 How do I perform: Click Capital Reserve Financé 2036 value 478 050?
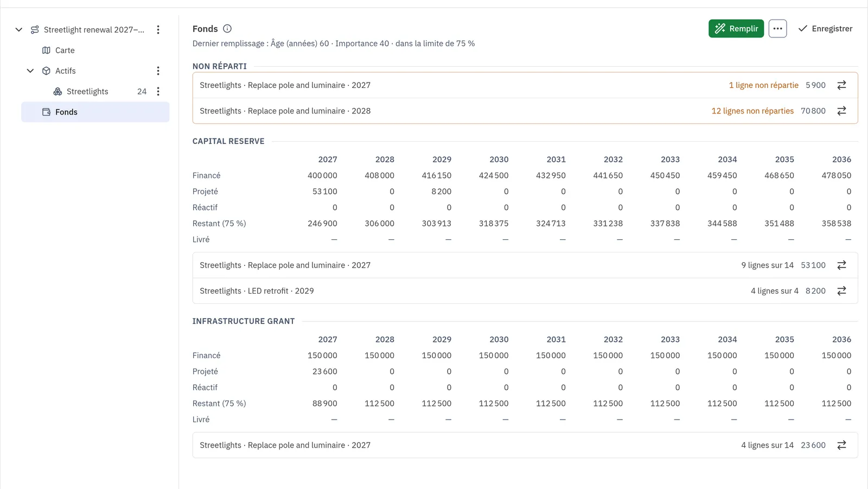point(836,175)
